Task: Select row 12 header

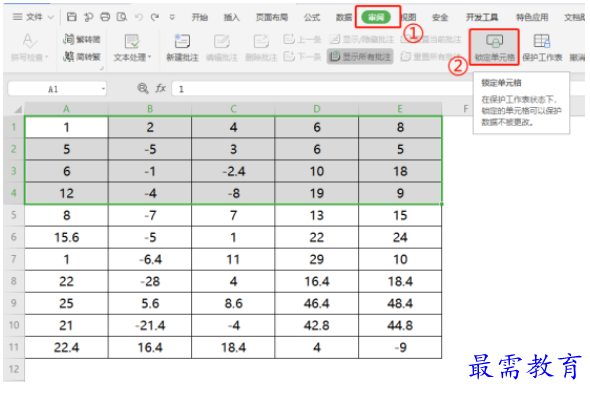Action: tap(14, 369)
